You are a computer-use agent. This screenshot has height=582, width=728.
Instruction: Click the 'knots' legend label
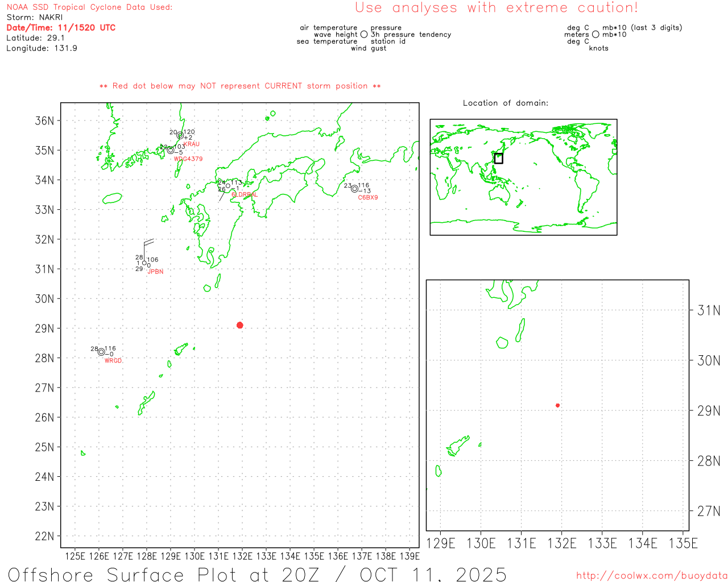point(599,48)
